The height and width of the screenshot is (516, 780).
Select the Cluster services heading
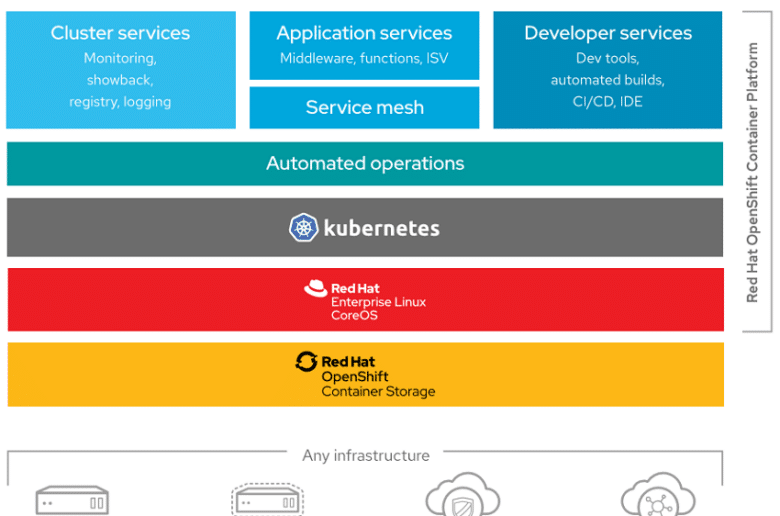coord(120,33)
